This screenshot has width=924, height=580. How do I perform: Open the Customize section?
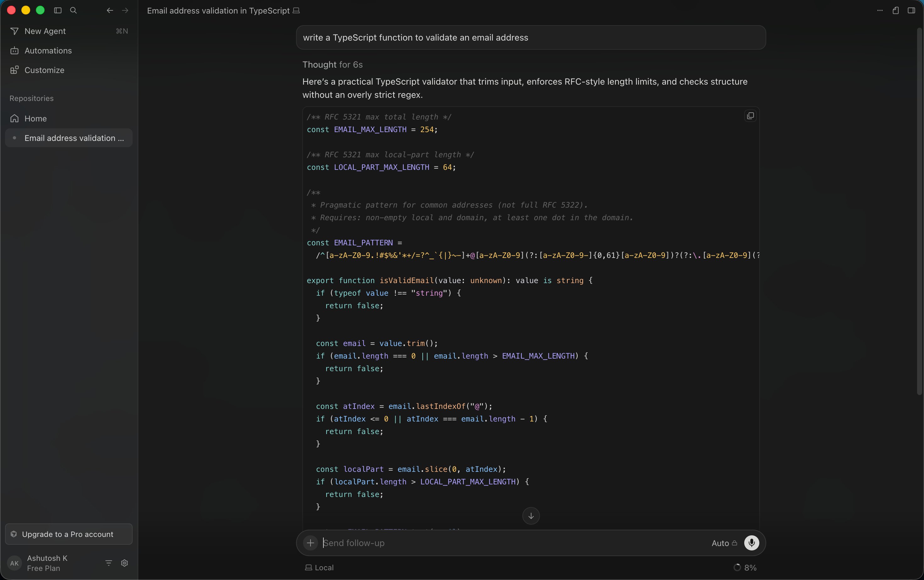[x=69, y=70]
